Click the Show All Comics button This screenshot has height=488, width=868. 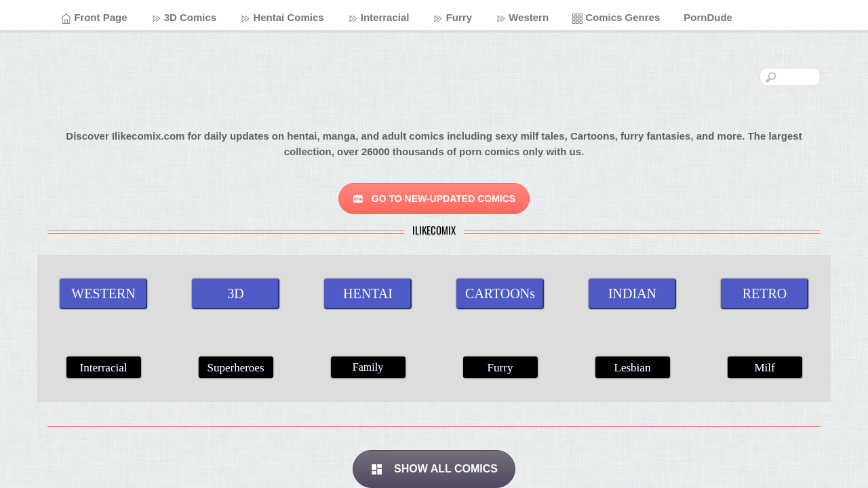click(x=434, y=469)
